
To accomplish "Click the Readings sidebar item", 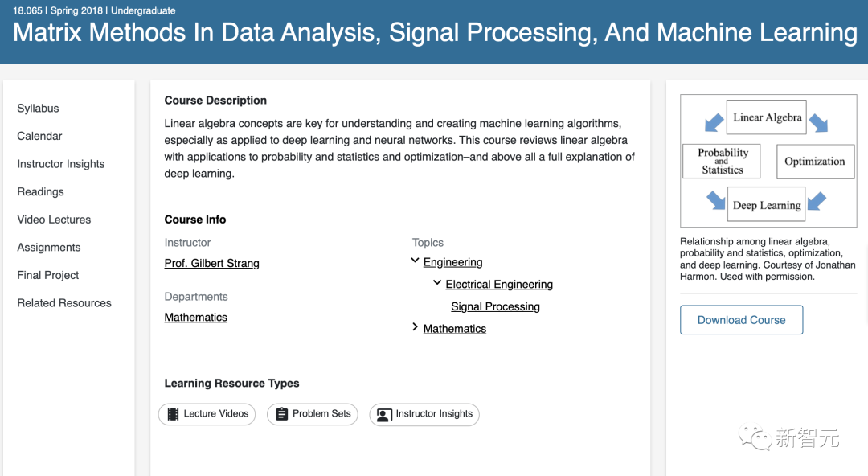I will [40, 192].
